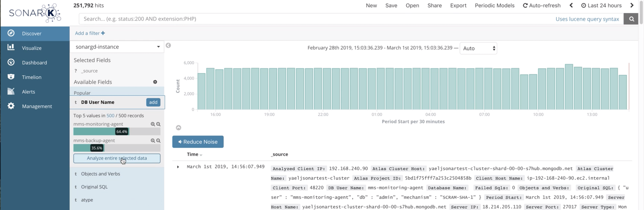
Task: Click Share in the top menu
Action: click(x=435, y=5)
